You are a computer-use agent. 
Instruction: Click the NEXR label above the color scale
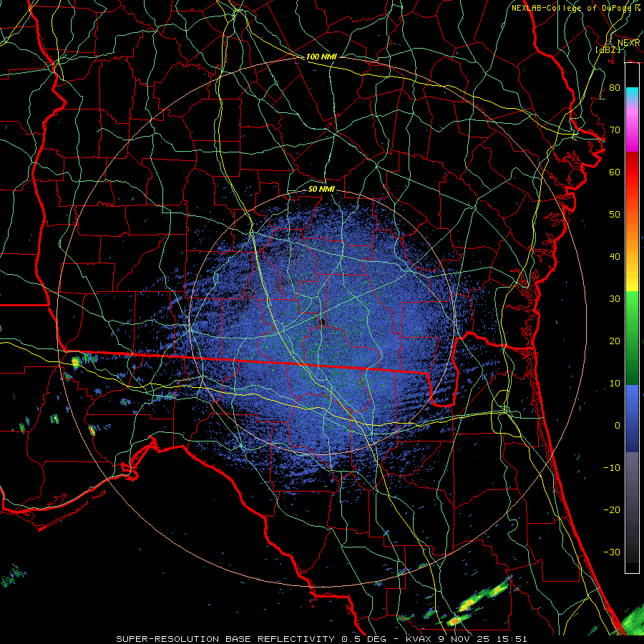629,42
